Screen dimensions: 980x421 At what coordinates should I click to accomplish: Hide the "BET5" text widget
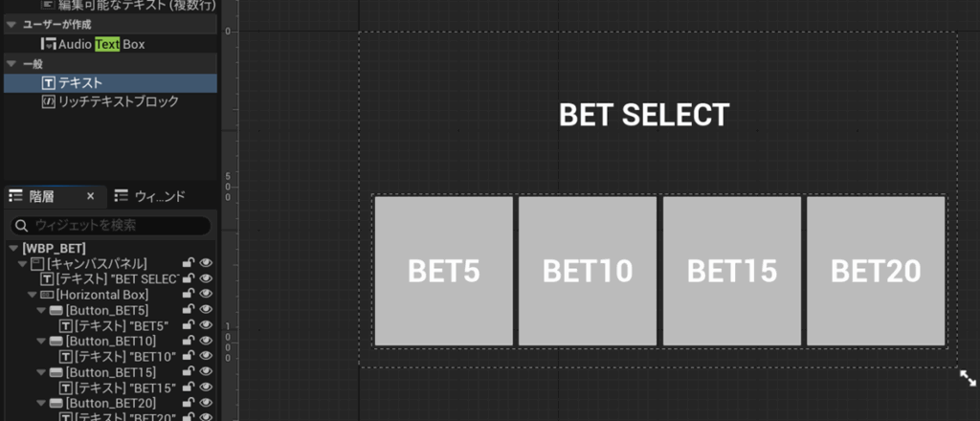[x=205, y=326]
